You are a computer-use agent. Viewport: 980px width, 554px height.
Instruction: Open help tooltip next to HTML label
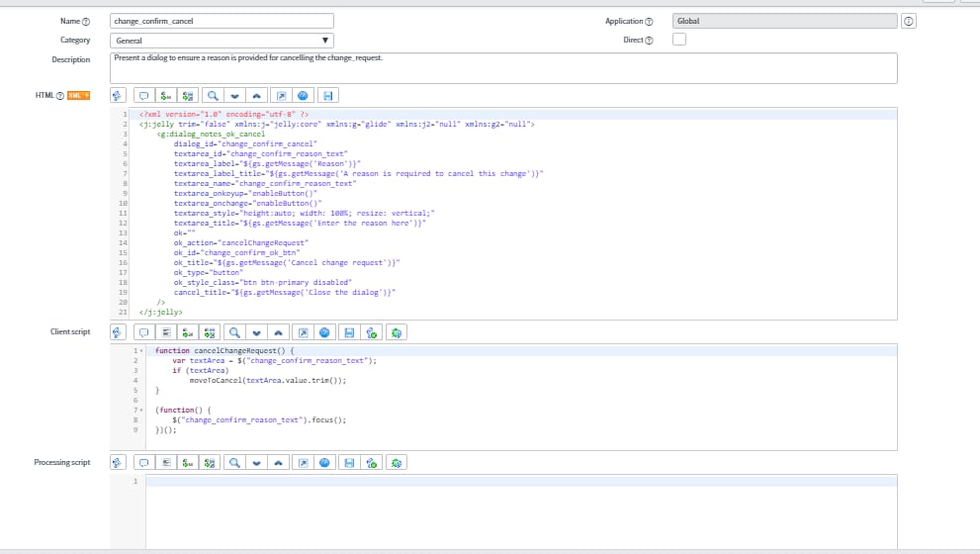click(60, 96)
